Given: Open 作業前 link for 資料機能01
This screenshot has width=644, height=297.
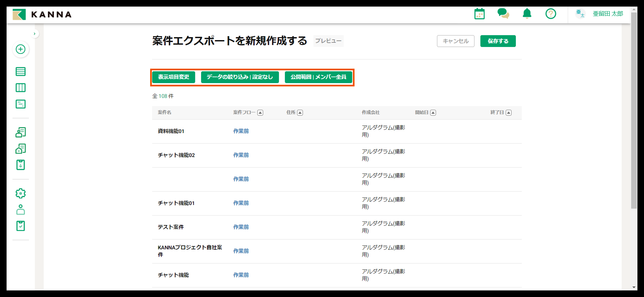Looking at the screenshot, I should click(x=241, y=131).
